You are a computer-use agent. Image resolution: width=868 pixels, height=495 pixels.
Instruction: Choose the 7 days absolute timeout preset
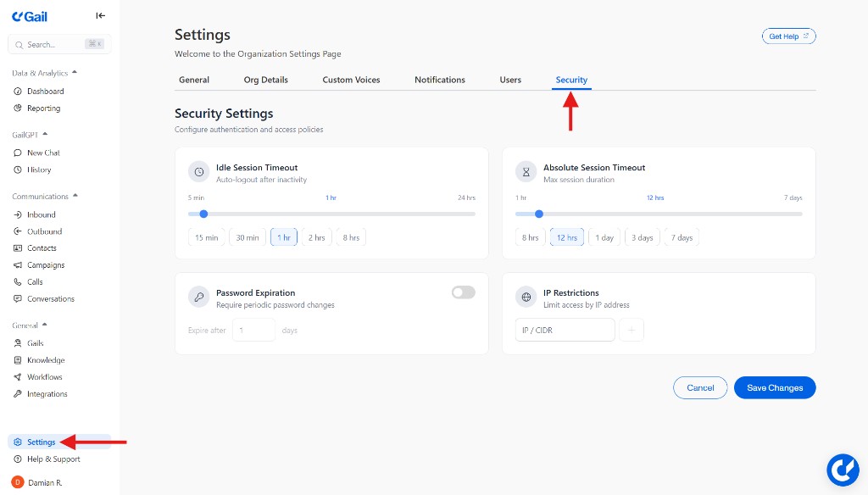pyautogui.click(x=682, y=237)
